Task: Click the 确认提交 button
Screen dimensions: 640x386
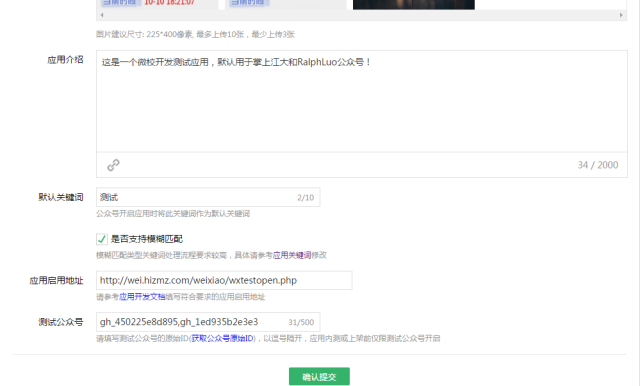Action: [x=319, y=377]
